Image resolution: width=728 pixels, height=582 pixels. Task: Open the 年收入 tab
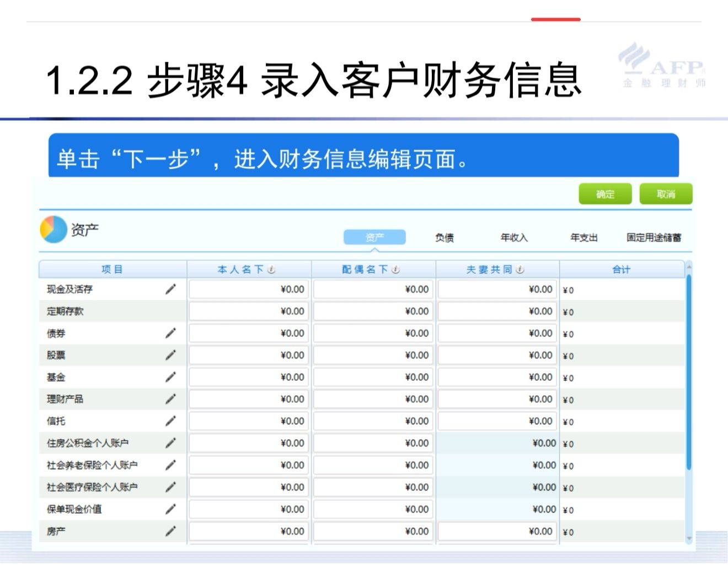[x=514, y=238]
